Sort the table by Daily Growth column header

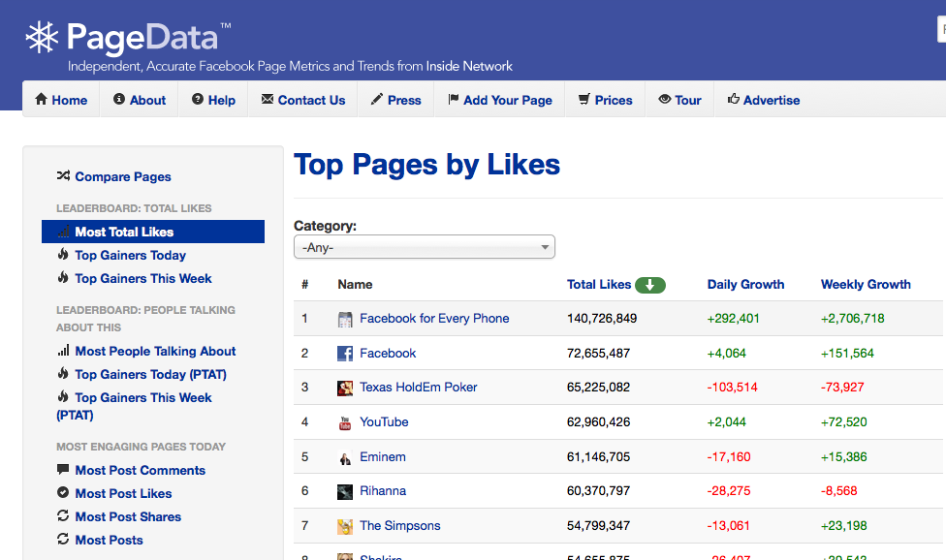[x=745, y=285]
